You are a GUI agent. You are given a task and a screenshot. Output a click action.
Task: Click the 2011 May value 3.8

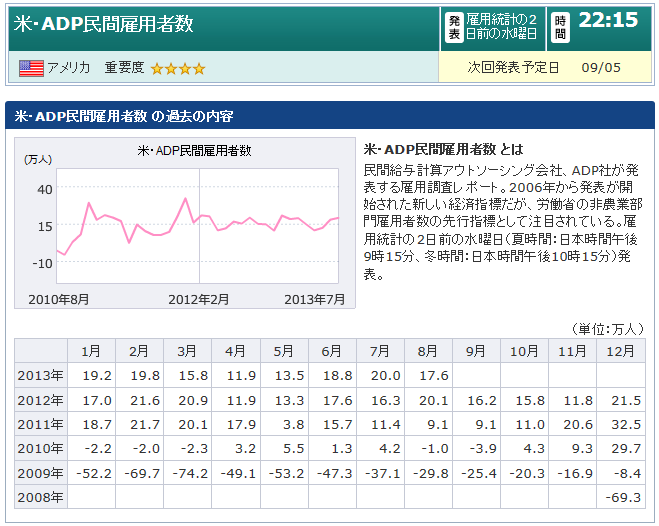293,424
